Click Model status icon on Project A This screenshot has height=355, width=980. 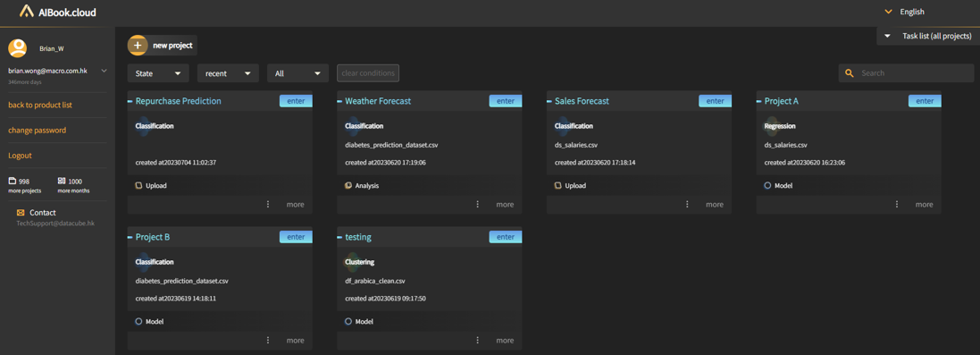(767, 185)
